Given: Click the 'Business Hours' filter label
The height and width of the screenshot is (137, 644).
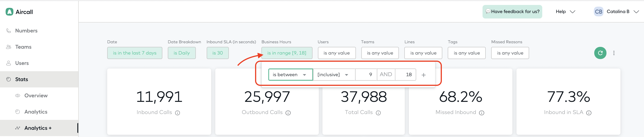Looking at the screenshot, I should [276, 42].
